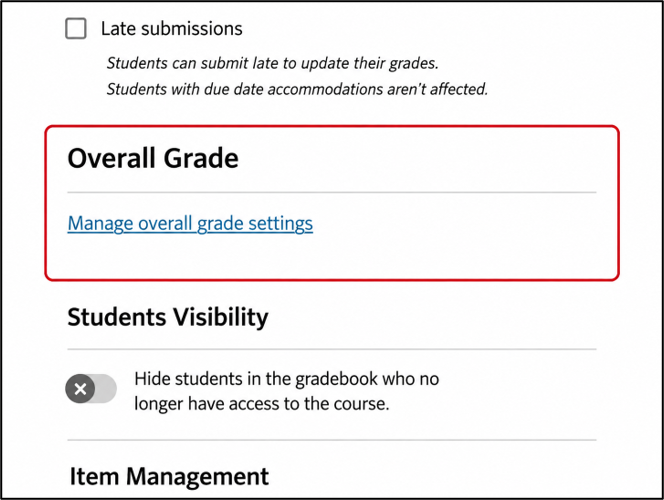The image size is (664, 500).
Task: Click 'Hide students in the gradebook who no' text
Action: pos(287,378)
